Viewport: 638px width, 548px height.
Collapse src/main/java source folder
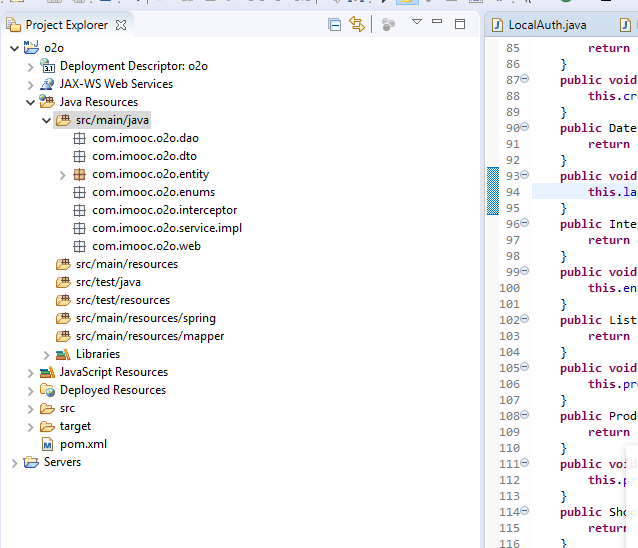coord(46,121)
